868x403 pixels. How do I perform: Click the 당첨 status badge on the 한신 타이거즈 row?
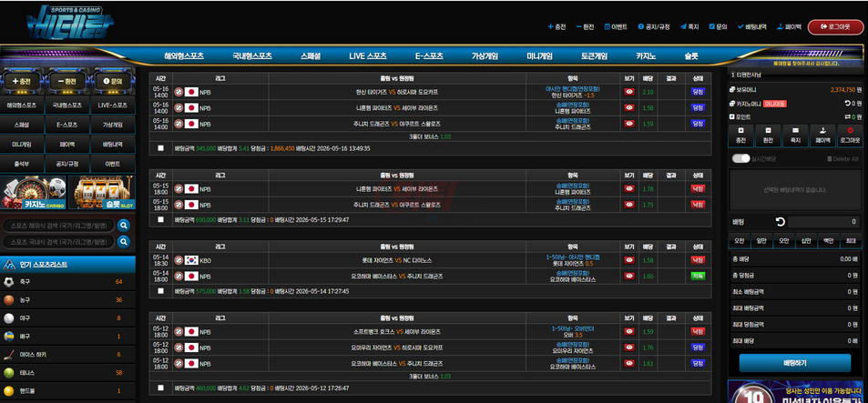[x=698, y=92]
